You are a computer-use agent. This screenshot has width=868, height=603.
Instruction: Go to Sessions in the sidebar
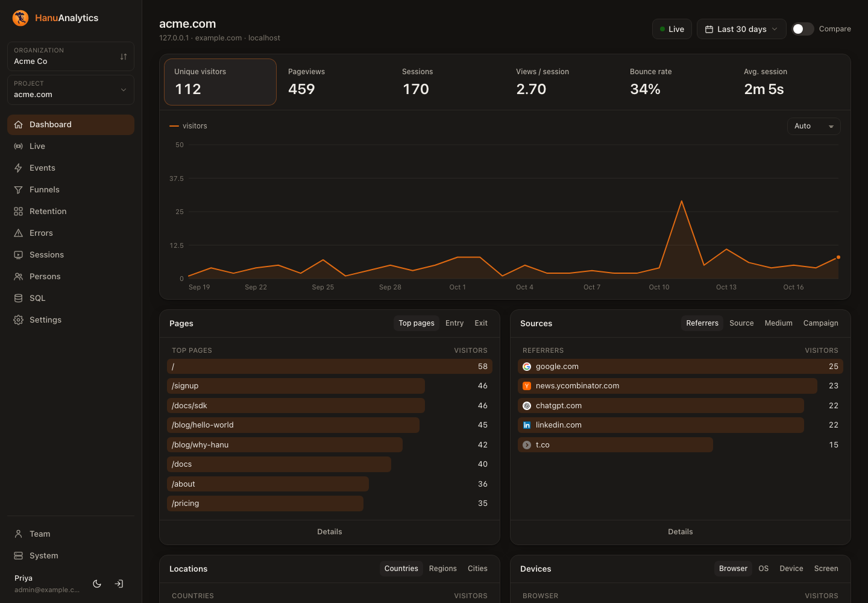(x=71, y=254)
